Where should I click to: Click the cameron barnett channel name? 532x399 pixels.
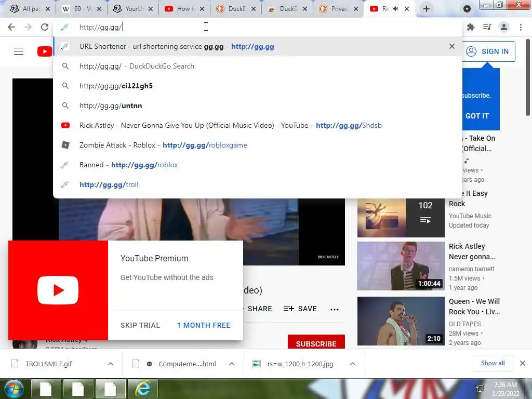point(472,269)
